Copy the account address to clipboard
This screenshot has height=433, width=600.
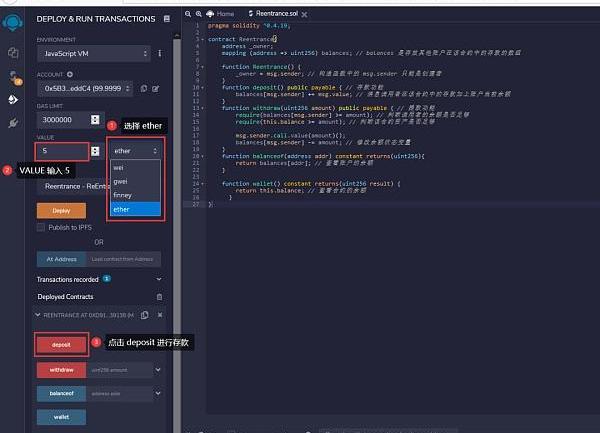[x=144, y=88]
